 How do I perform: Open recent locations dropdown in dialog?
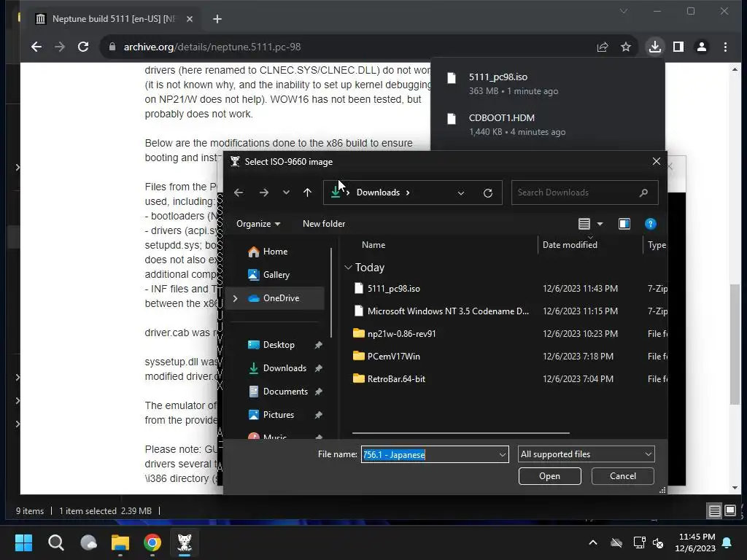pos(286,192)
